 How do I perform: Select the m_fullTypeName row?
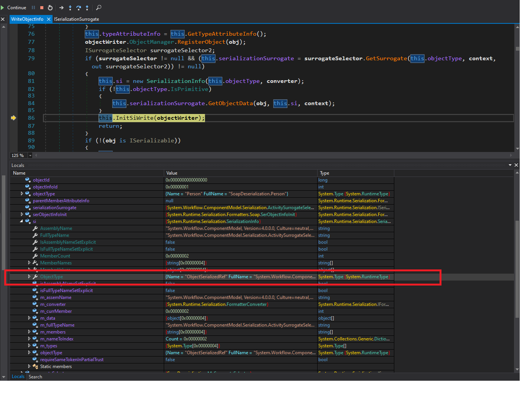(x=202, y=325)
